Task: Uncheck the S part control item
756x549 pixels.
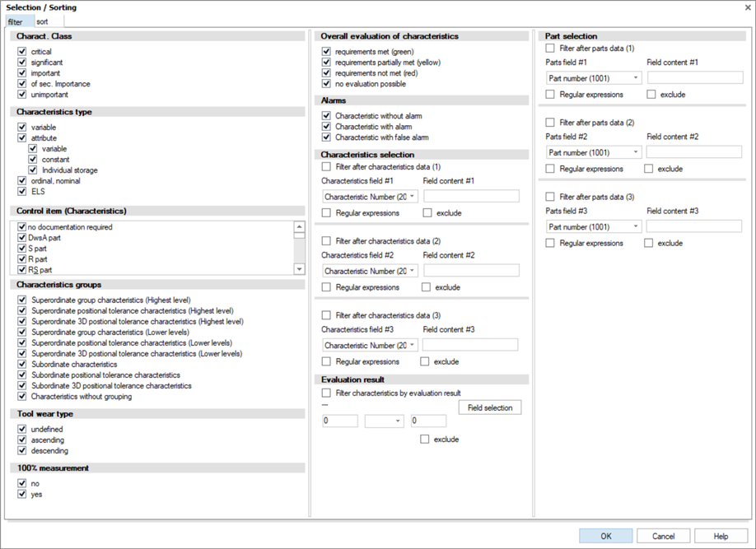Action: [x=21, y=249]
